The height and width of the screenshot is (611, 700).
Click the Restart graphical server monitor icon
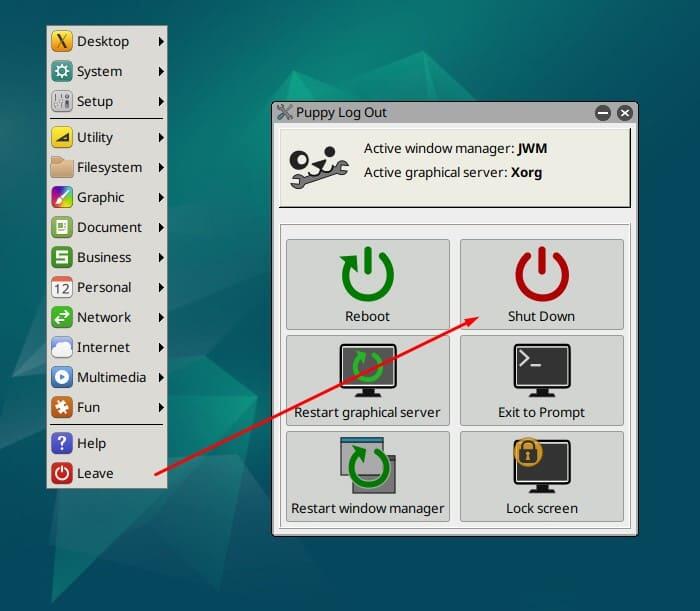tap(368, 370)
